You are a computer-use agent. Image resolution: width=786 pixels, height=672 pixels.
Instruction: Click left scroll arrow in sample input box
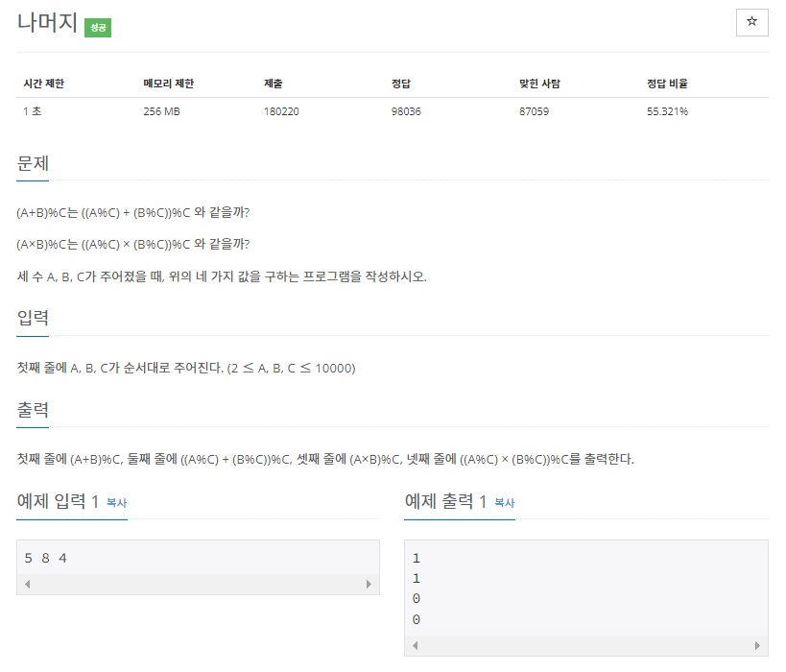click(x=28, y=584)
